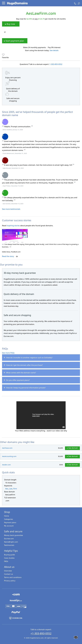Click the arrow next to Read the story

pyautogui.click(x=17, y=256)
